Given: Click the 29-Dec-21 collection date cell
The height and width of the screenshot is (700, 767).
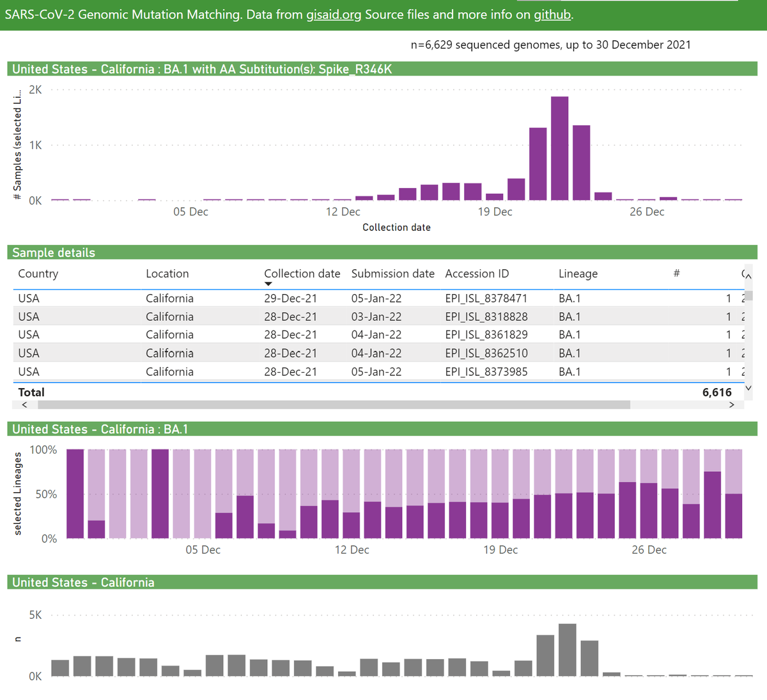Looking at the screenshot, I should pos(290,299).
